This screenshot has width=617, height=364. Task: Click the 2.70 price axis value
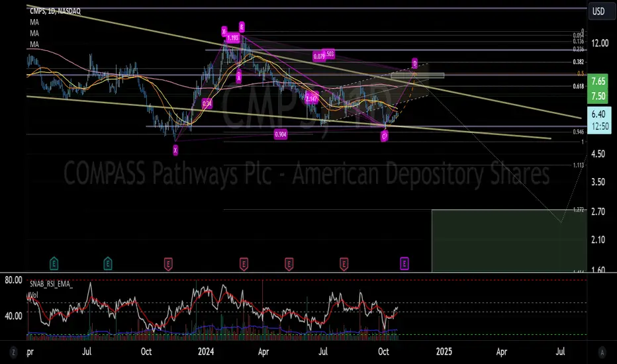(x=598, y=212)
